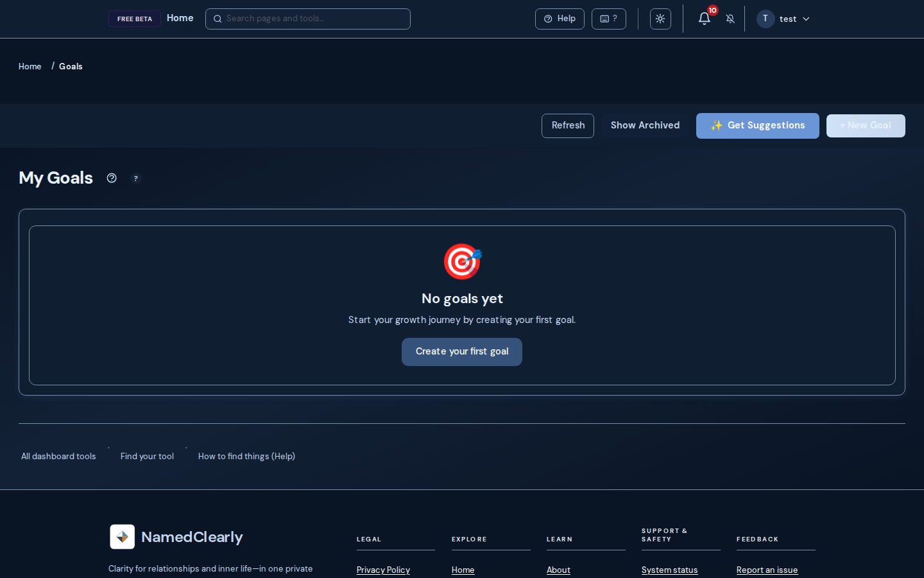Click Home under Explore in footer
This screenshot has height=578, width=924.
point(463,570)
